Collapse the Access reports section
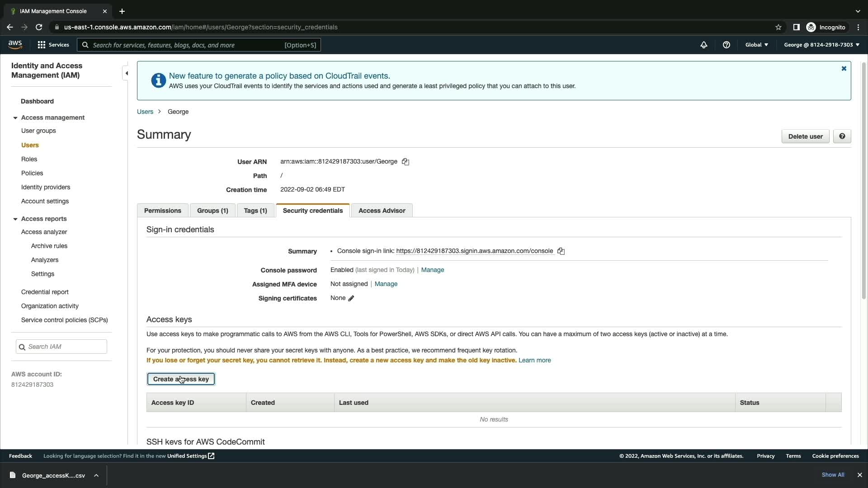The height and width of the screenshot is (488, 868). pyautogui.click(x=15, y=219)
